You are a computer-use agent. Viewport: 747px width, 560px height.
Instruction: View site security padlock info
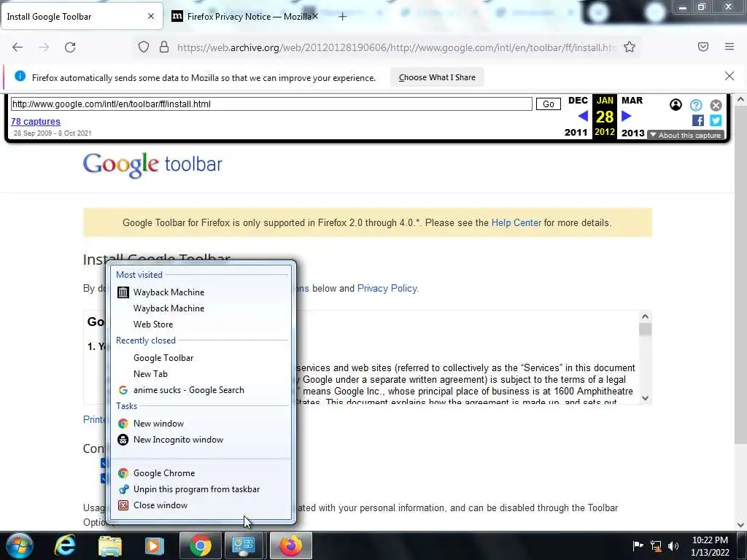[x=164, y=47]
